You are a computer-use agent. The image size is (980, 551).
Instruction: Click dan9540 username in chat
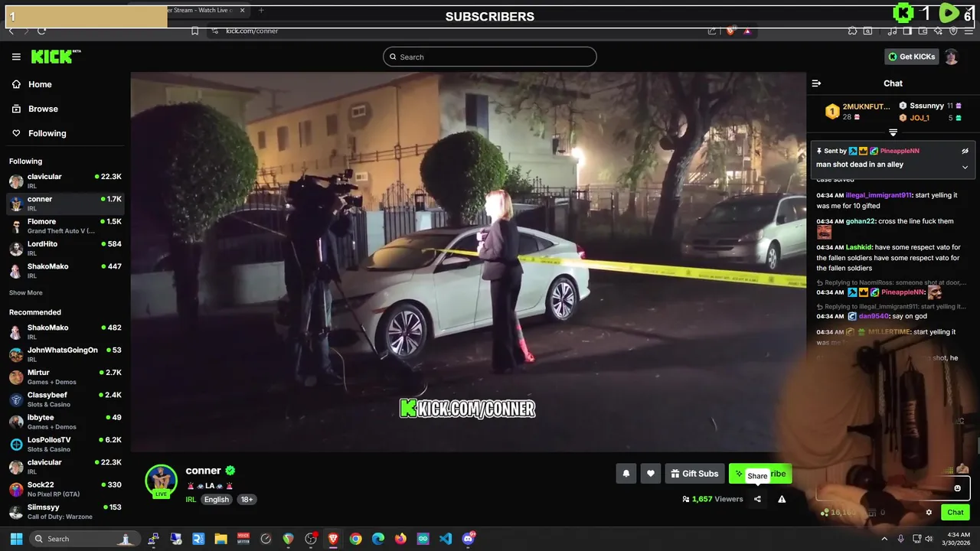(x=874, y=316)
